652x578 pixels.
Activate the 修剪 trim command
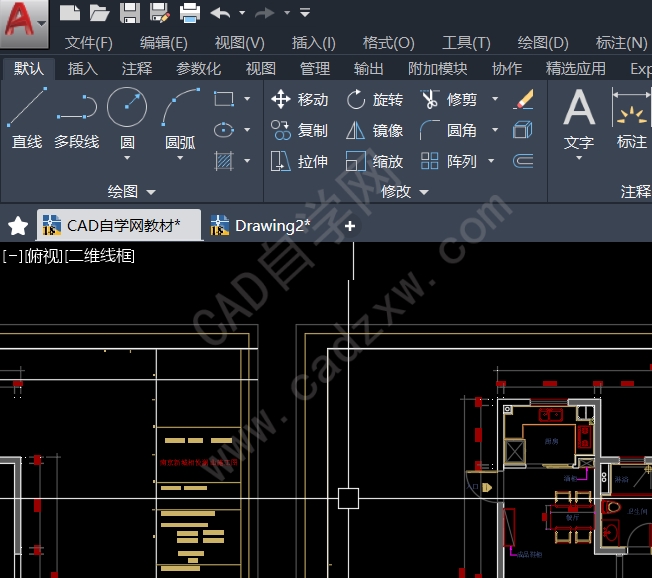click(x=449, y=99)
